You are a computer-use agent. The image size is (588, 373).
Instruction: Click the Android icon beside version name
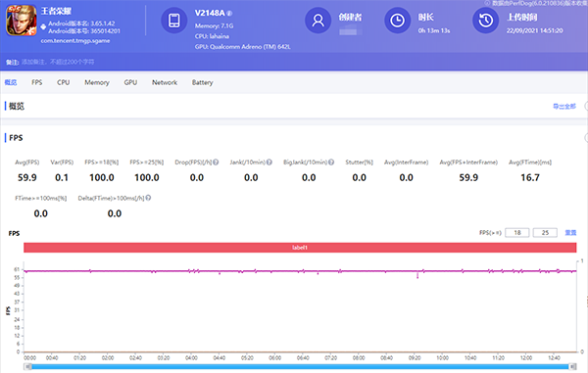coord(43,27)
